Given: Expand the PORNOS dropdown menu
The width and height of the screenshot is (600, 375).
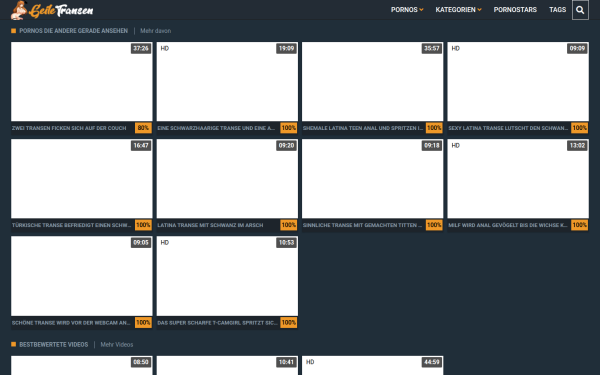Looking at the screenshot, I should pyautogui.click(x=407, y=10).
